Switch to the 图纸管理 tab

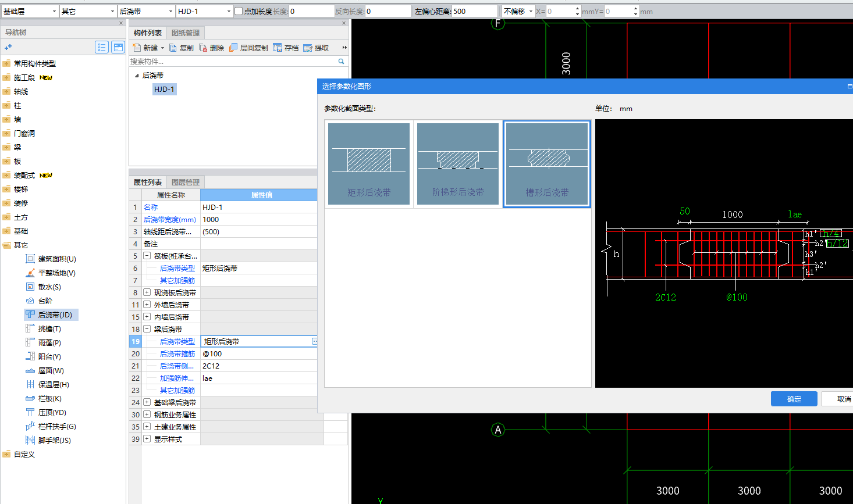pos(185,33)
